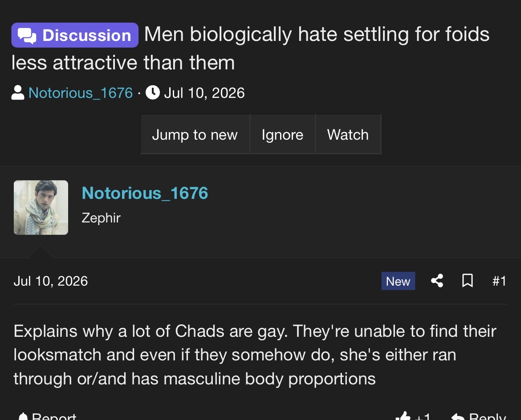Click the Report text link

click(x=54, y=416)
